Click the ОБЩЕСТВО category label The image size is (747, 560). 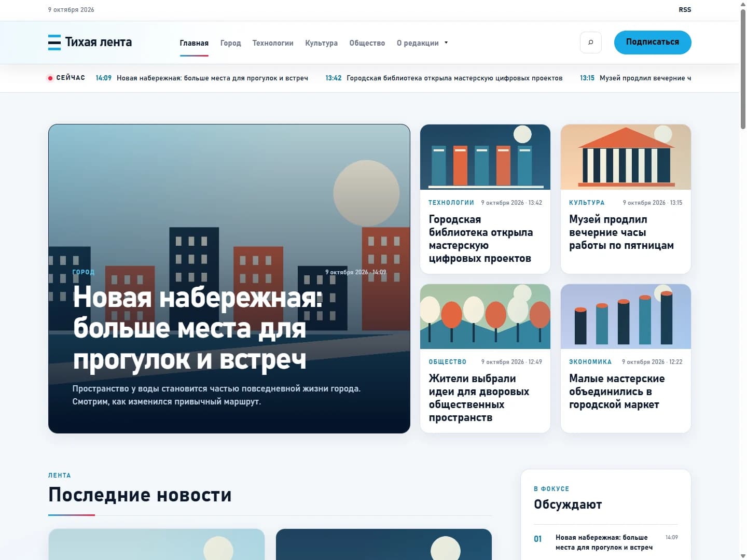[448, 362]
